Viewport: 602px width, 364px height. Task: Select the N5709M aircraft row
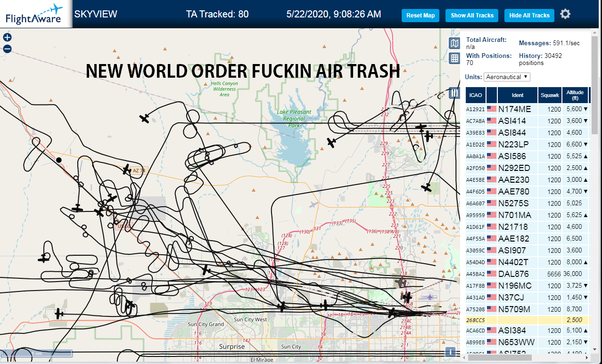[x=528, y=309]
